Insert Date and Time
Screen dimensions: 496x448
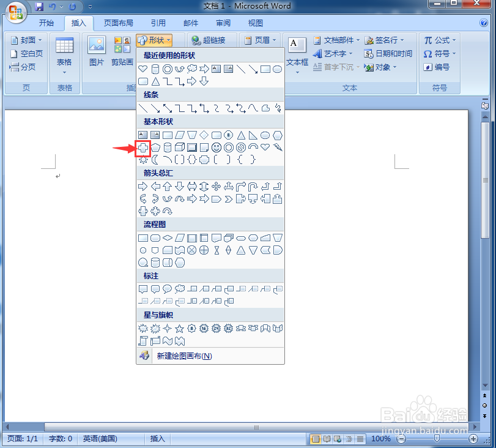click(x=388, y=54)
